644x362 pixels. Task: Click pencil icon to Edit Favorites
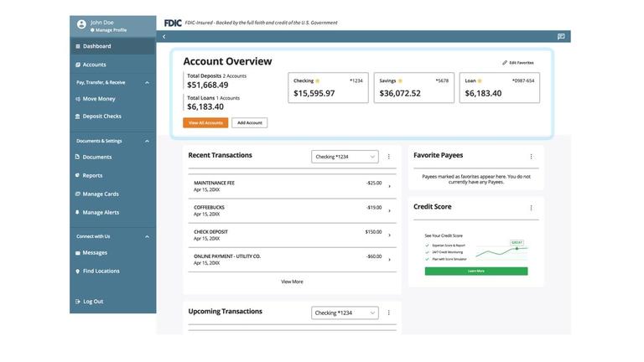pos(505,63)
